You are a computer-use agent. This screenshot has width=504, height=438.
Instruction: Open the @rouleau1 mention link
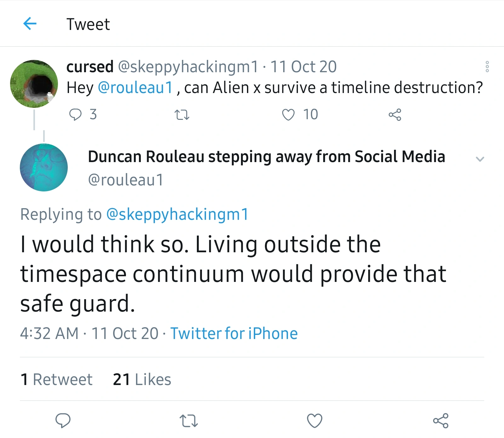135,88
